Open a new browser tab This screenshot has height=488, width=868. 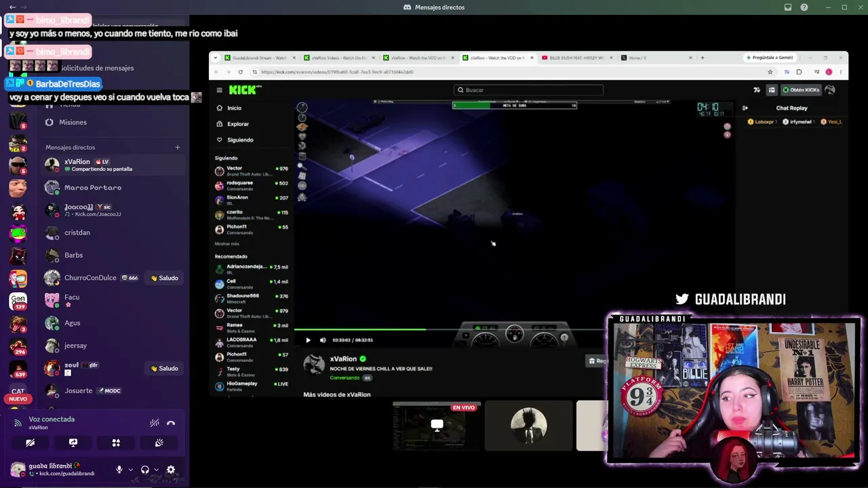tap(703, 58)
